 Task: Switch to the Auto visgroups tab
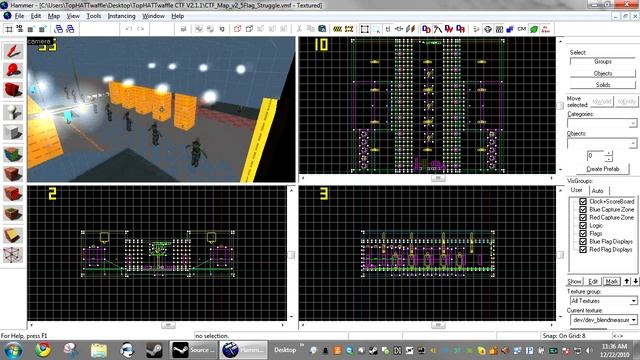tap(598, 191)
